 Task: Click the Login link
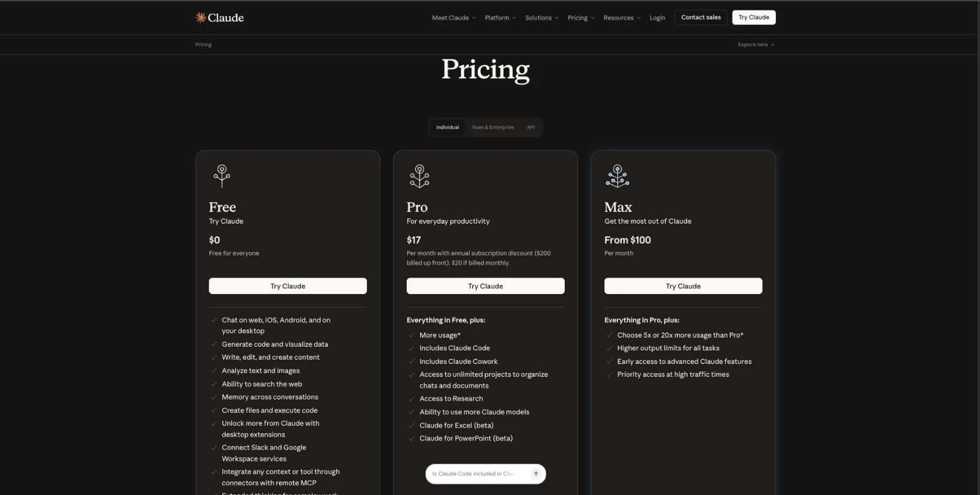click(x=657, y=18)
